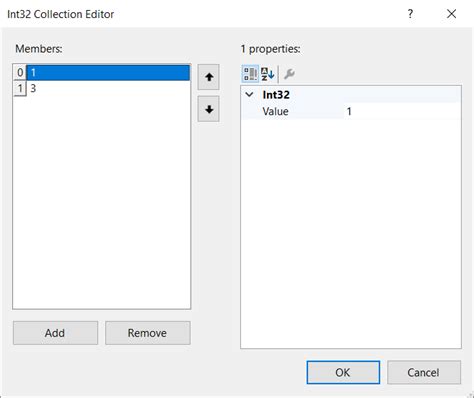
Task: Click the move member down arrow
Action: [x=208, y=109]
